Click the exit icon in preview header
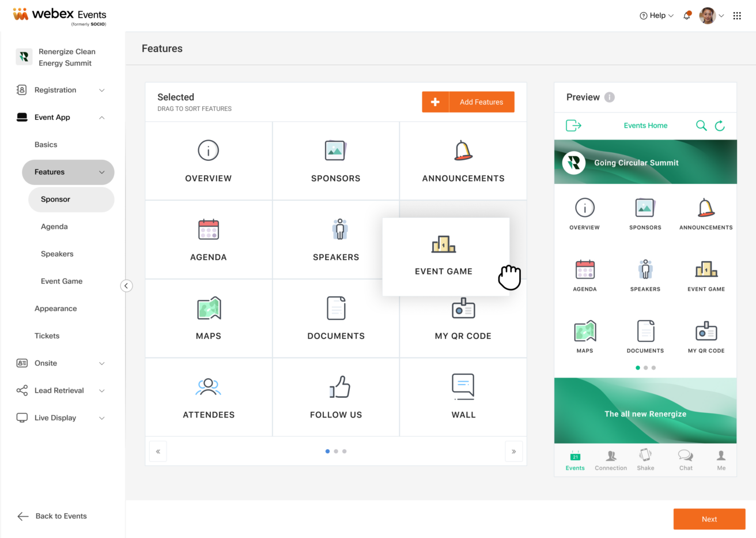 coord(573,126)
